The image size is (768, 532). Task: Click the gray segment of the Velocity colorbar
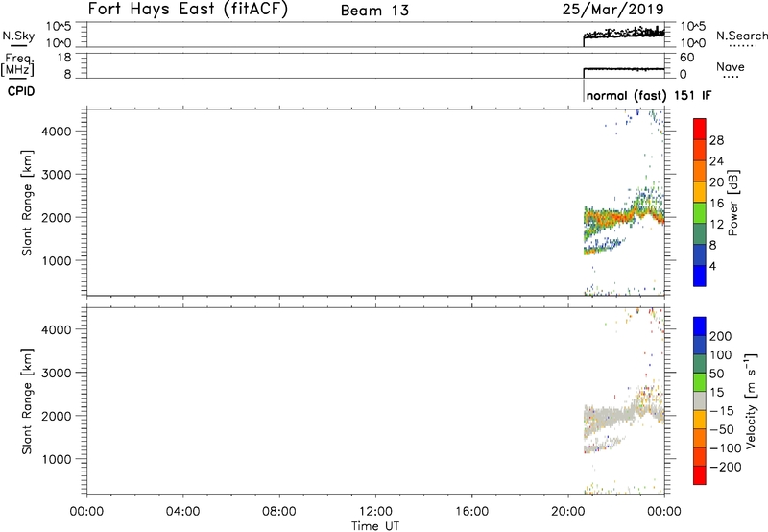[700, 401]
